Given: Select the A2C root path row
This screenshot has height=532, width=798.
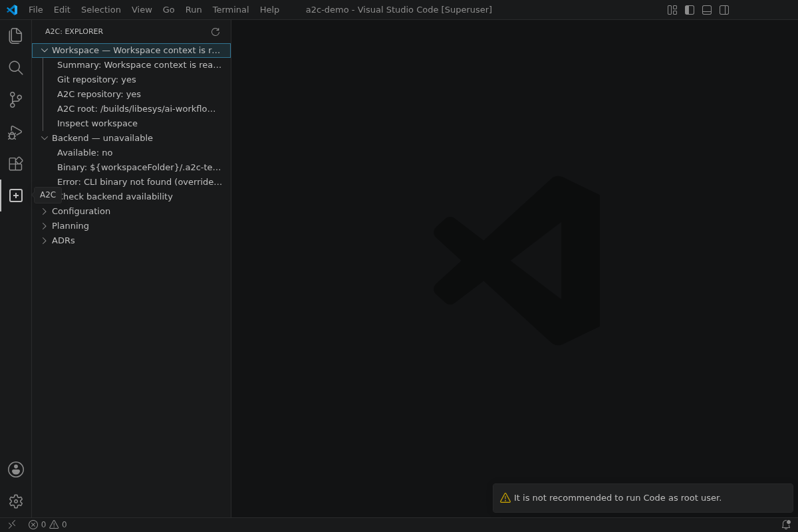Looking at the screenshot, I should [x=132, y=109].
